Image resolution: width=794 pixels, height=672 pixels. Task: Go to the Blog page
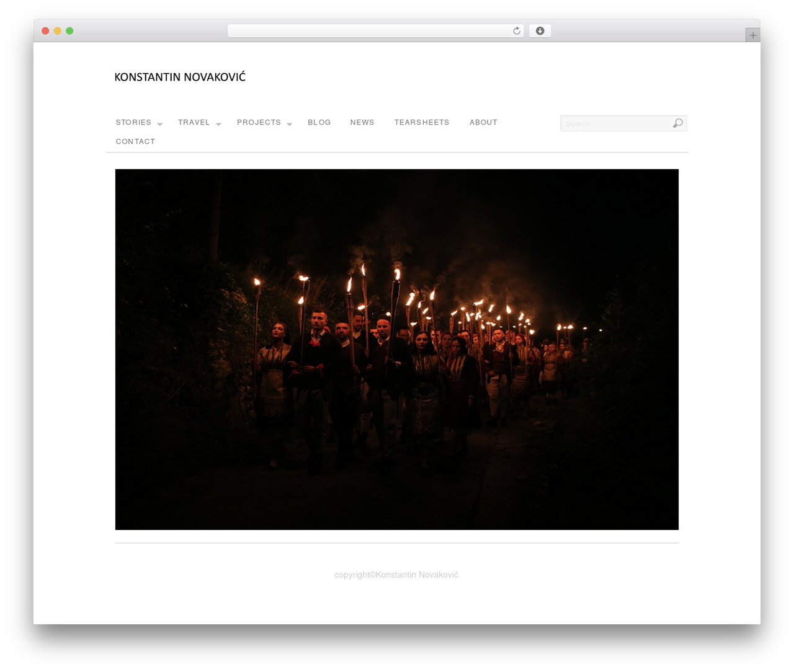[319, 123]
